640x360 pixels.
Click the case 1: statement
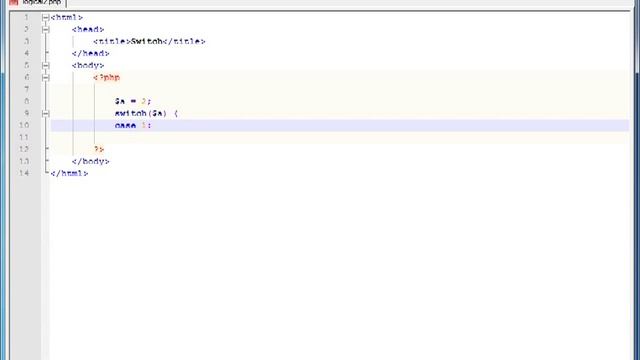[x=133, y=125]
